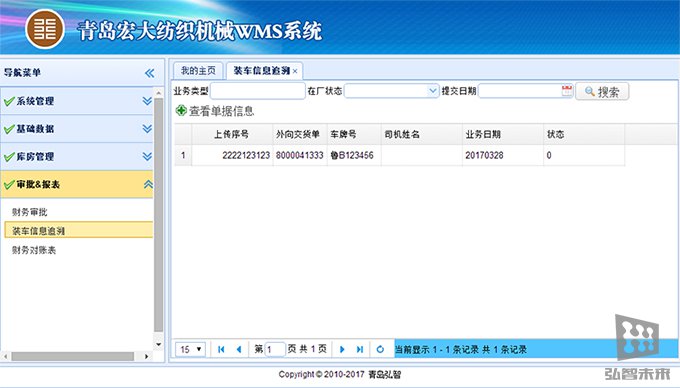This screenshot has width=680, height=388.
Task: Sort by 司机姓名 column header
Action: coord(422,134)
